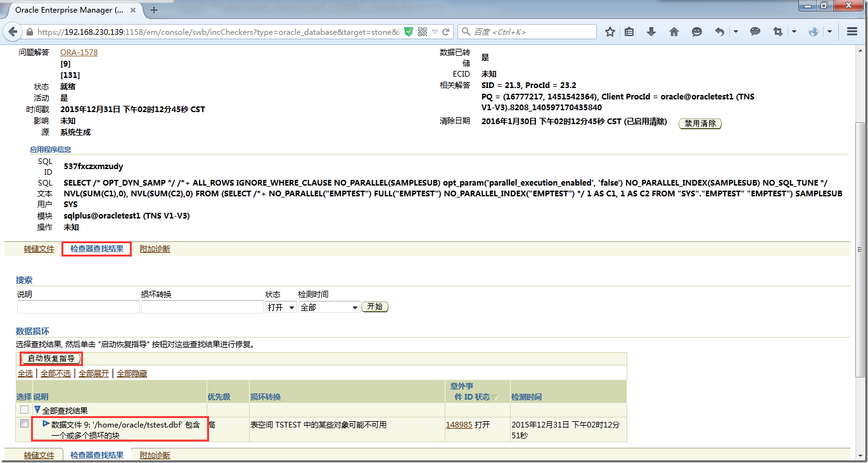This screenshot has width=868, height=463.
Task: Tick checkbox for 全部查找结果 row
Action: (25, 410)
